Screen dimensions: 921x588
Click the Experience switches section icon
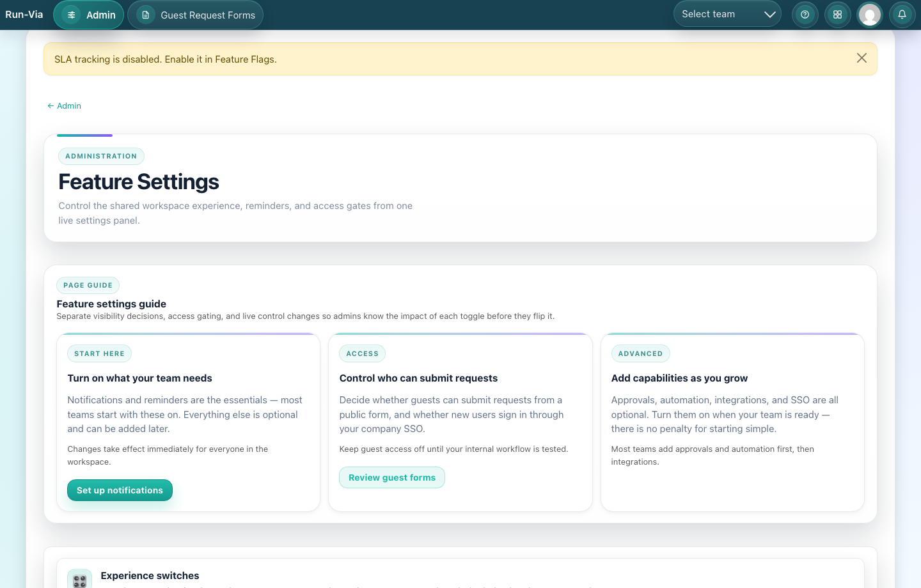(x=79, y=579)
